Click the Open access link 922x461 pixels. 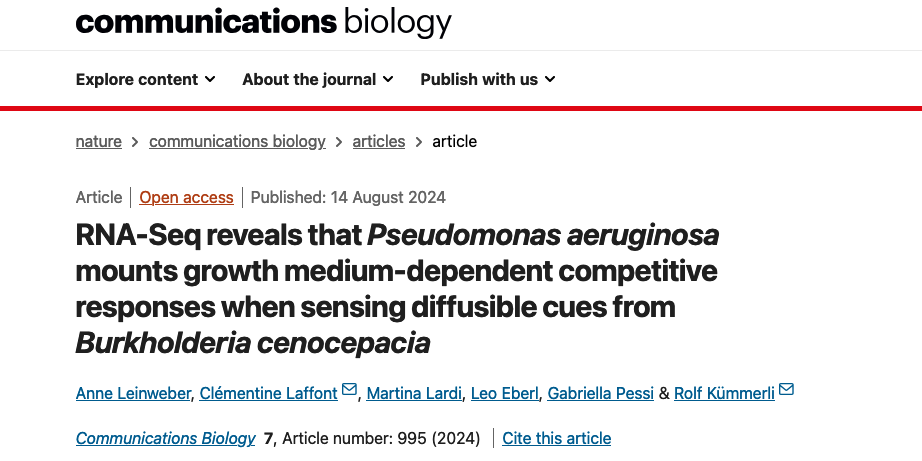click(186, 197)
